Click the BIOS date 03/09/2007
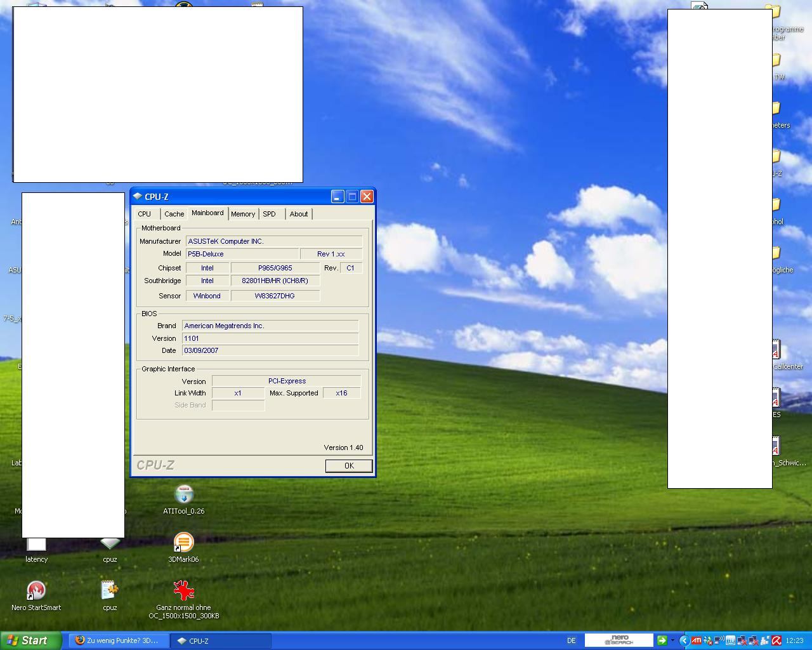Viewport: 812px width, 650px height. click(270, 350)
